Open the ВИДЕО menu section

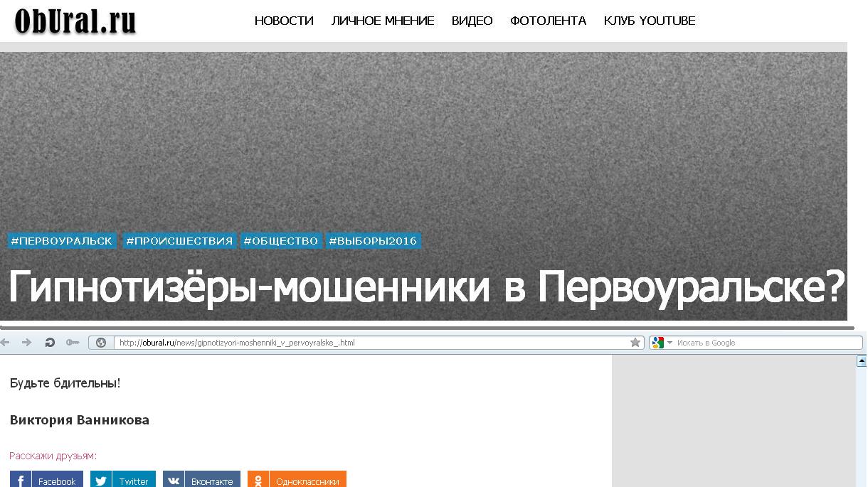point(472,21)
